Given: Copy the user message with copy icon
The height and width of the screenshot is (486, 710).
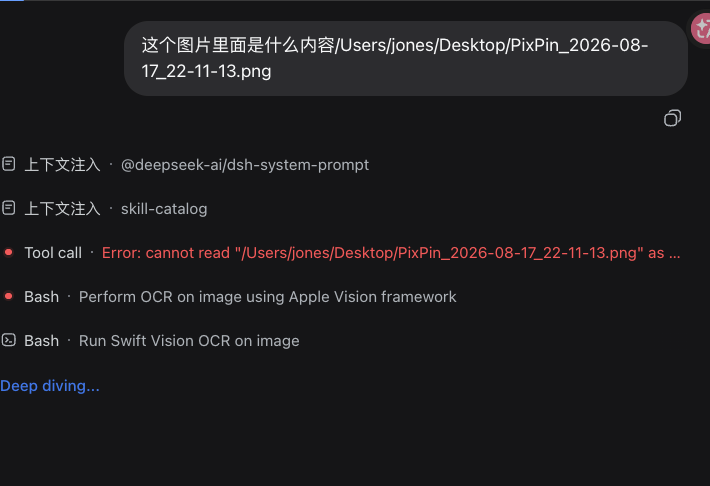Looking at the screenshot, I should click(x=672, y=118).
